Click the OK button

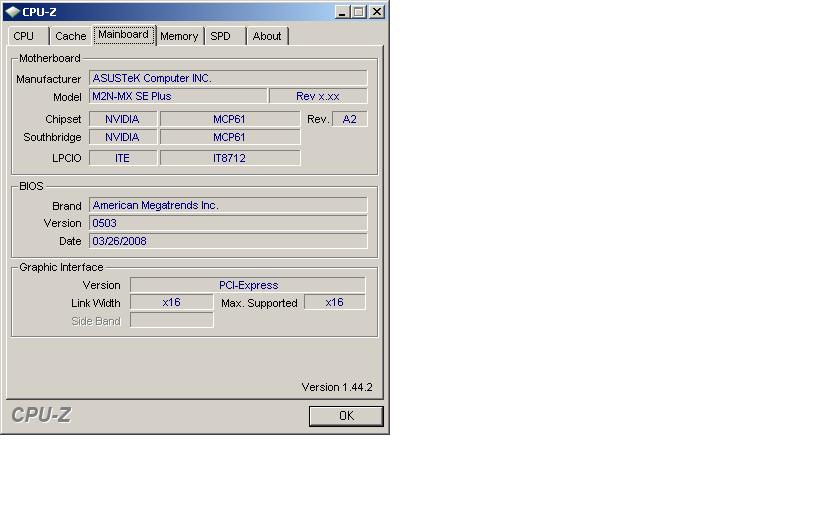point(346,416)
